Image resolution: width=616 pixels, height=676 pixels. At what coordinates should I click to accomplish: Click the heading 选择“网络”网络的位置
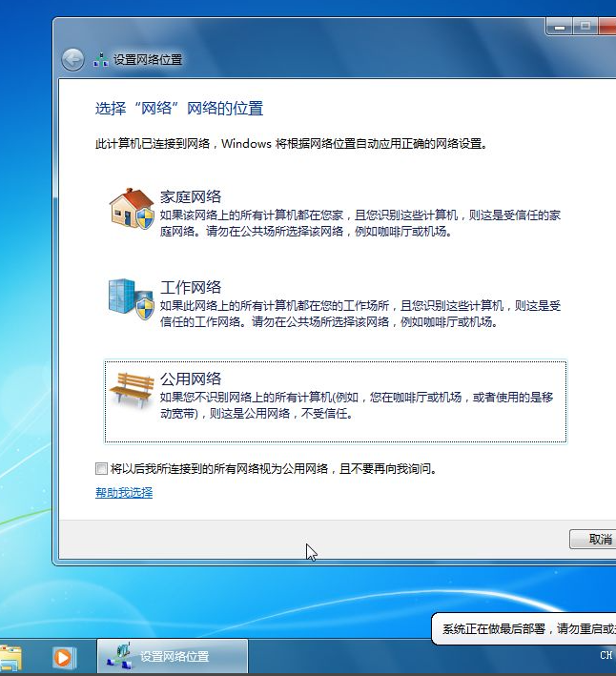point(179,108)
